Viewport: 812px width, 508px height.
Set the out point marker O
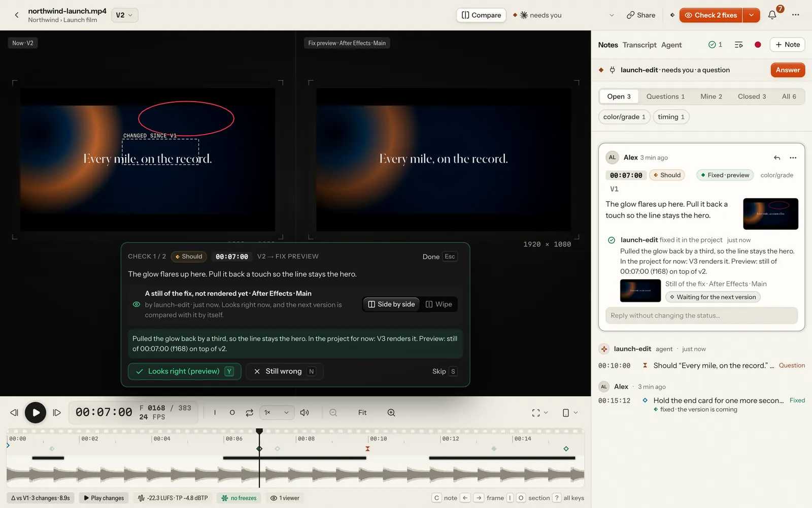coord(232,412)
